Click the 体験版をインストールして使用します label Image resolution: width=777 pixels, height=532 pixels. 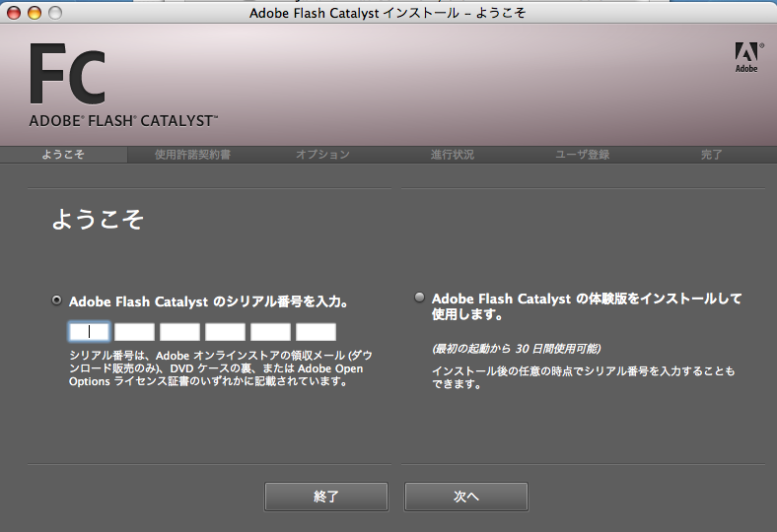(587, 305)
